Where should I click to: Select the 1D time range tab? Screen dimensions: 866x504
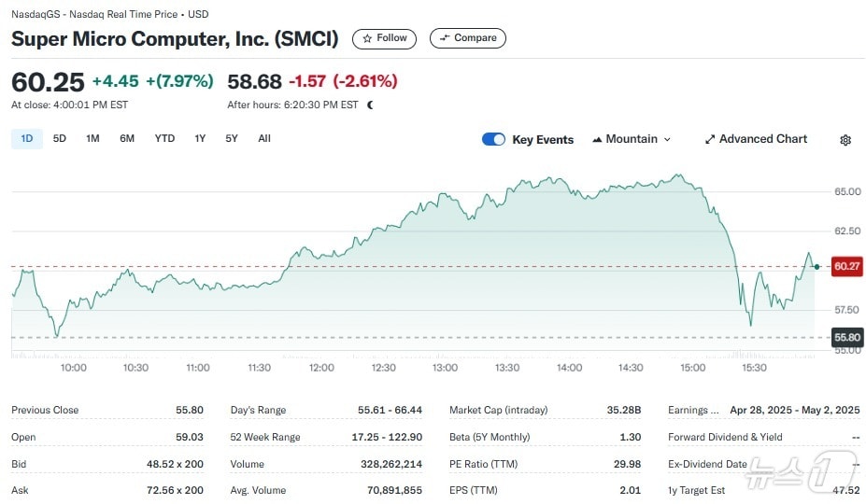pos(27,139)
